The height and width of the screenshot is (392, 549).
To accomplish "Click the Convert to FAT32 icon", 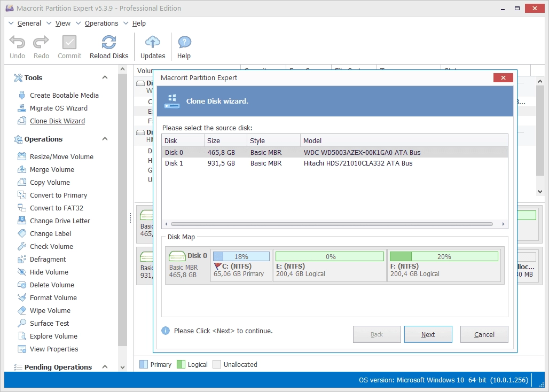I will (22, 208).
